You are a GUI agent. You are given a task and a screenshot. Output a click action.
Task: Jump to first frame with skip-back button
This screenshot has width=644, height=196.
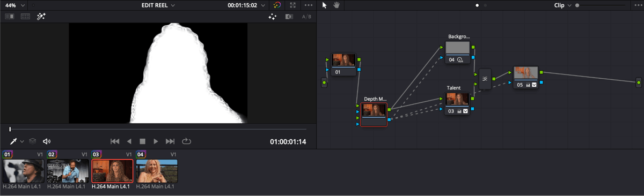click(x=115, y=141)
